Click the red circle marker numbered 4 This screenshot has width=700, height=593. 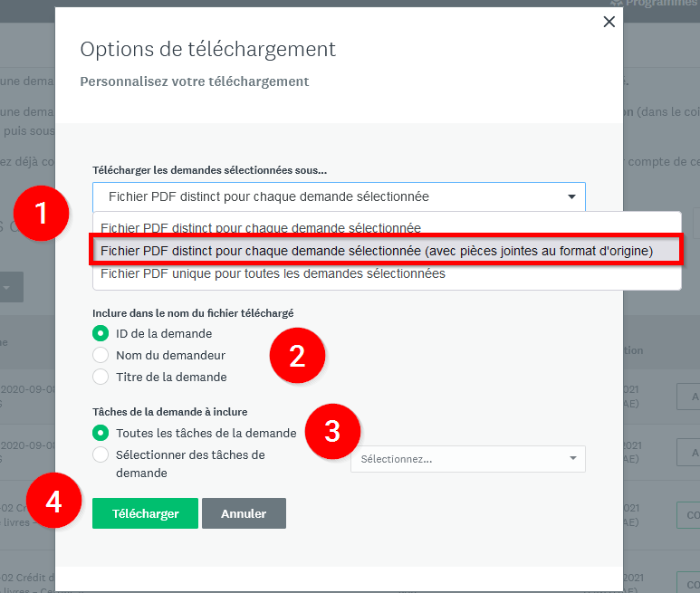pyautogui.click(x=53, y=502)
